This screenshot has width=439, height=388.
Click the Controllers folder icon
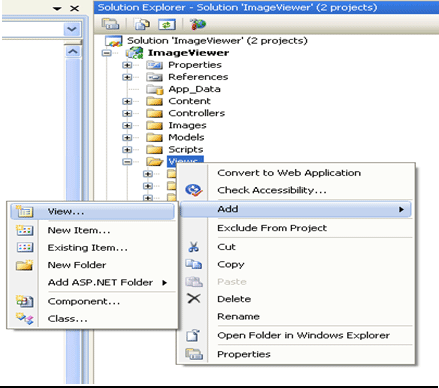pos(154,113)
